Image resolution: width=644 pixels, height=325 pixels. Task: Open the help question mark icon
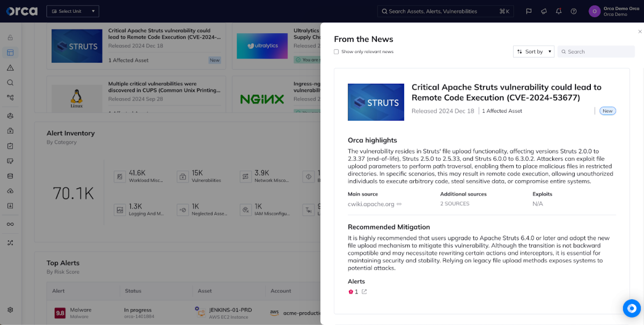point(574,11)
